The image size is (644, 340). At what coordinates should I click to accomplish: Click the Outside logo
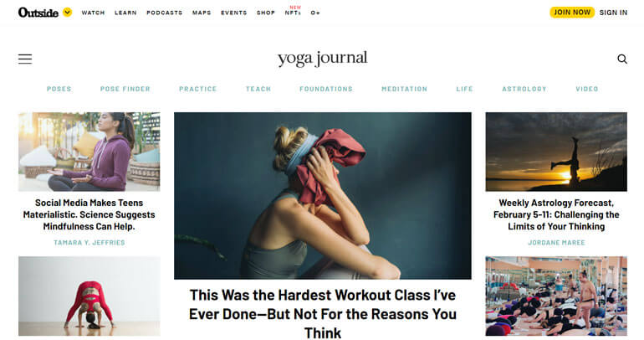(x=38, y=13)
